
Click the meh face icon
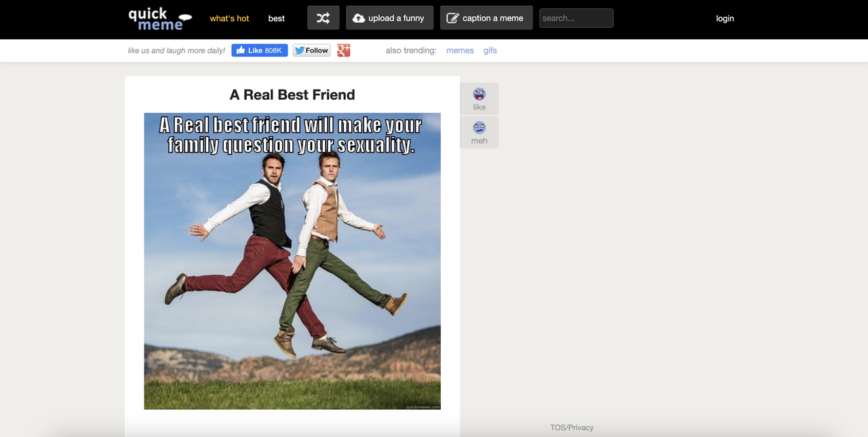[x=479, y=128]
